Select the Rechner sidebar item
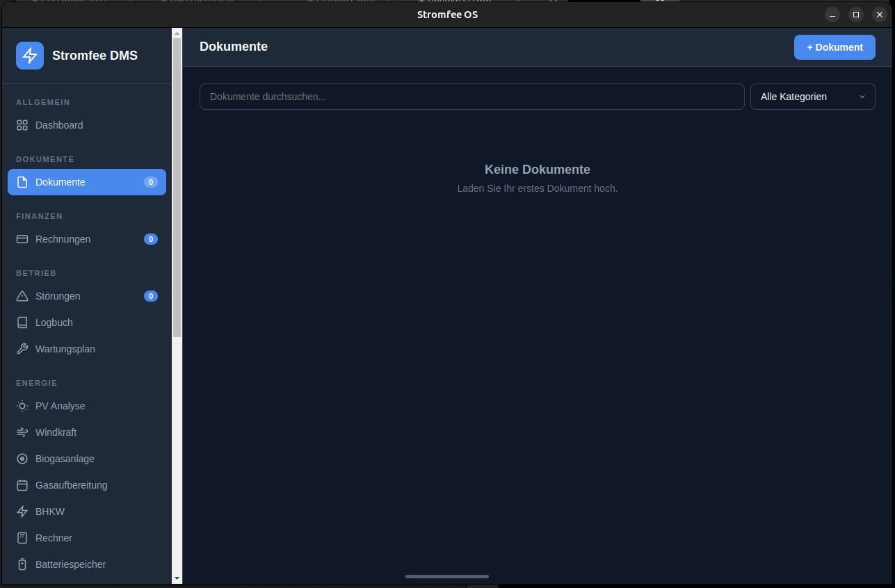This screenshot has height=588, width=895. coord(54,538)
